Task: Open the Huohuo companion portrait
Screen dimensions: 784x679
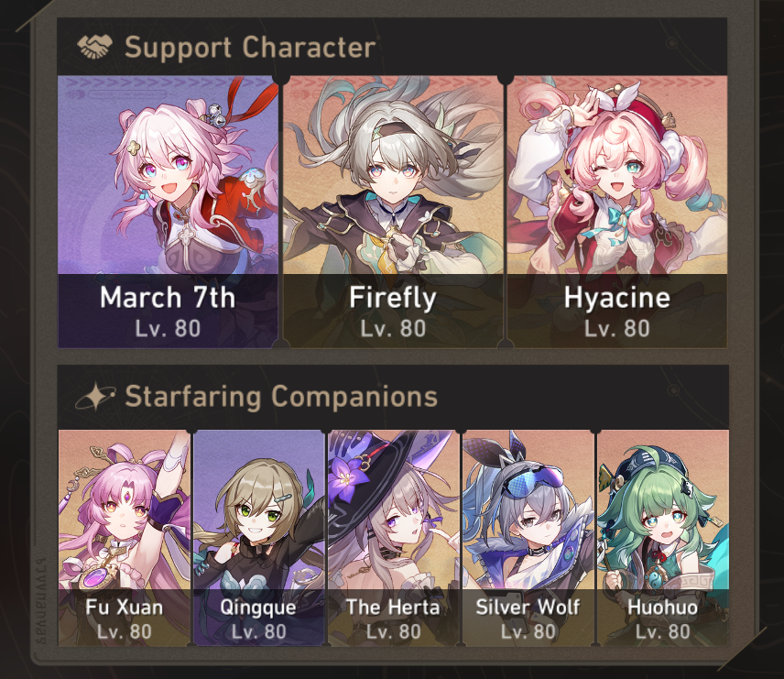Action: [663, 537]
